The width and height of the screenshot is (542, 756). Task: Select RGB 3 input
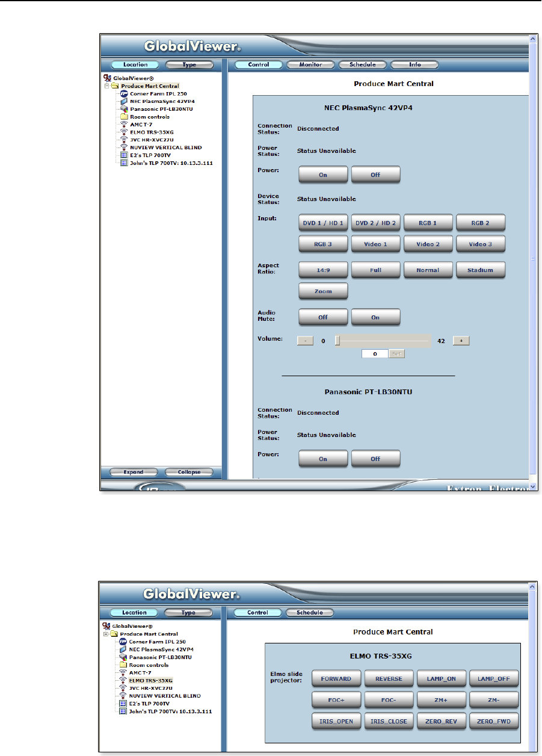323,244
